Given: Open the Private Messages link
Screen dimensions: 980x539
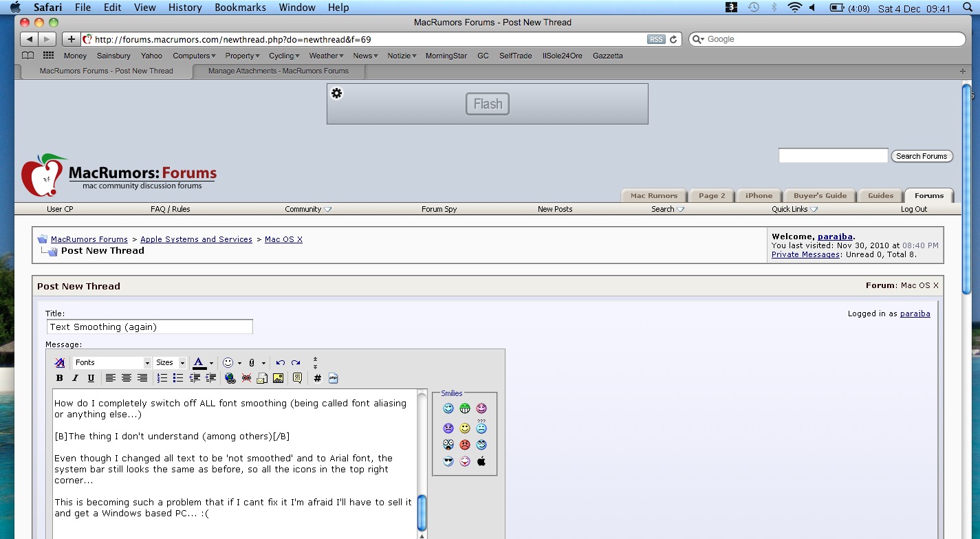Looking at the screenshot, I should [x=805, y=254].
